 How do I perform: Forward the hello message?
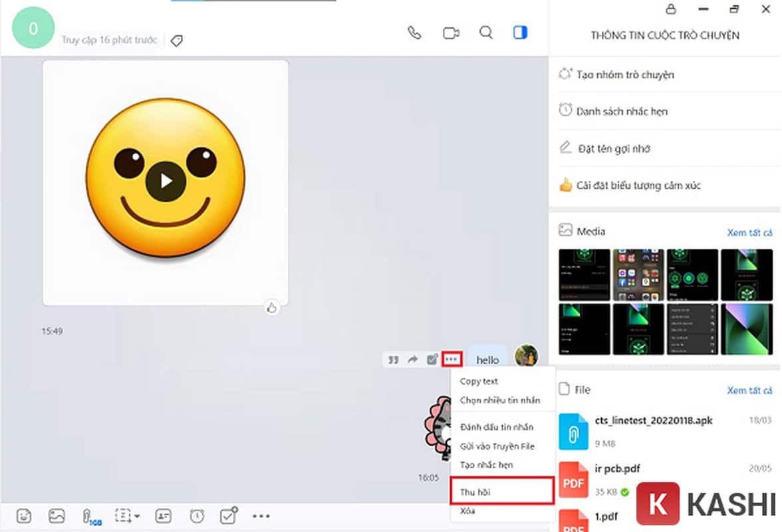(x=413, y=359)
